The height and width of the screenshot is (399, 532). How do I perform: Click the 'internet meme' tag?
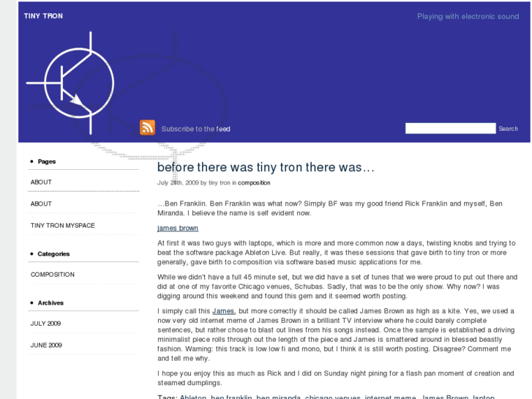391,396
